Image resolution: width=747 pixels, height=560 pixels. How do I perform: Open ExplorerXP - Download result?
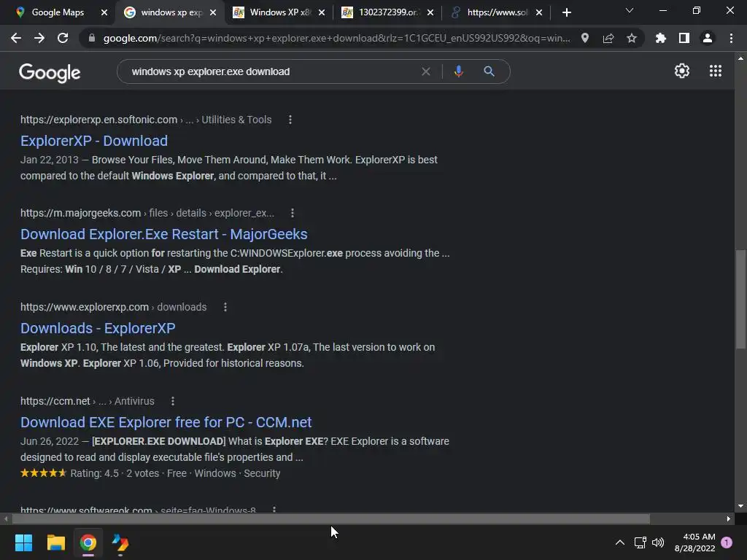click(94, 141)
